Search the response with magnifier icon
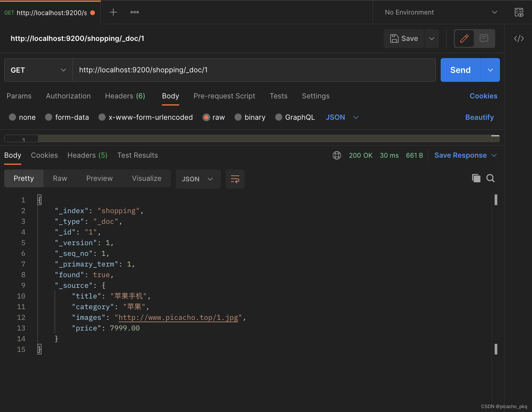 click(490, 178)
